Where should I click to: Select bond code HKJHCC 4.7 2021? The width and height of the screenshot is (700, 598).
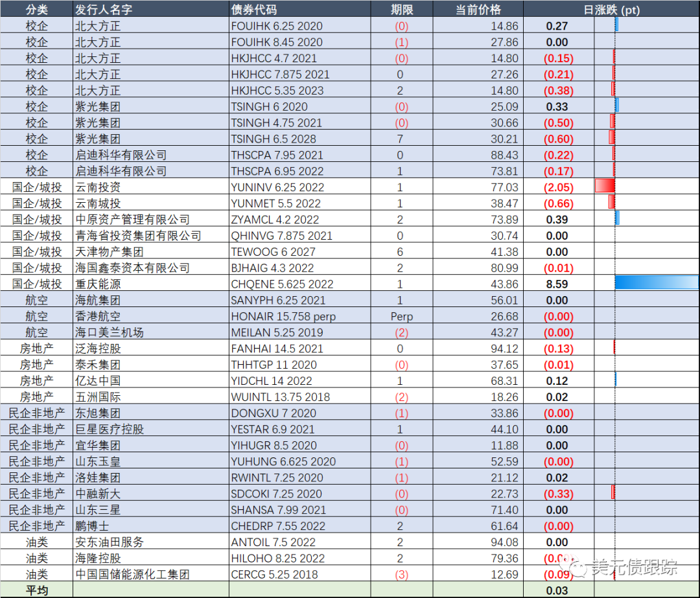pos(274,58)
